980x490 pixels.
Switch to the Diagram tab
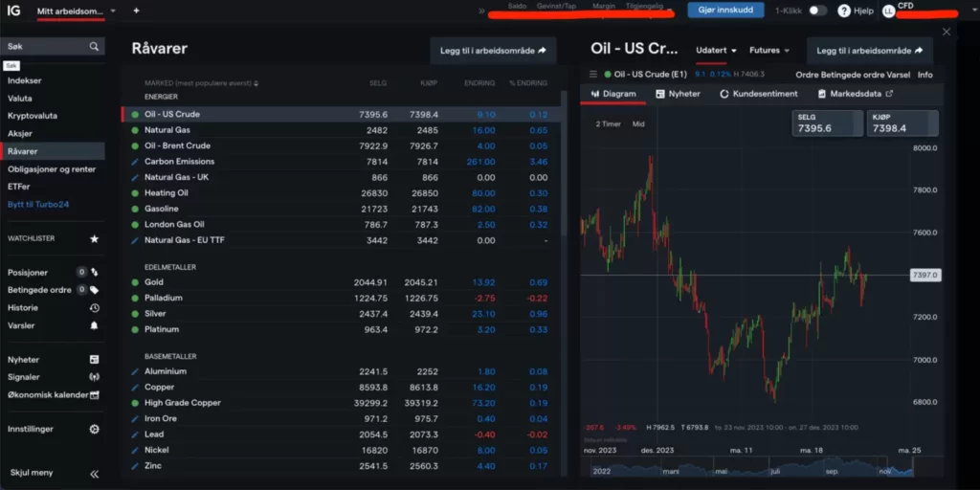point(613,94)
